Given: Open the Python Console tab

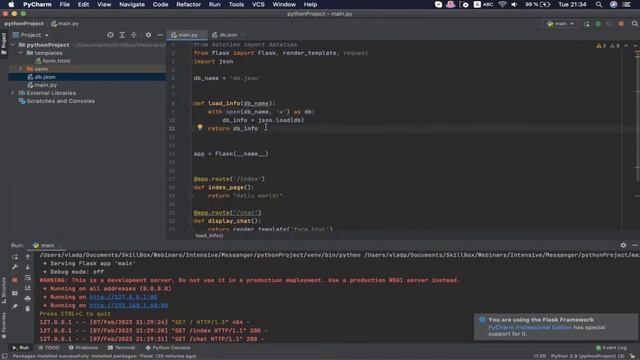Looking at the screenshot, I should pyautogui.click(x=168, y=348).
